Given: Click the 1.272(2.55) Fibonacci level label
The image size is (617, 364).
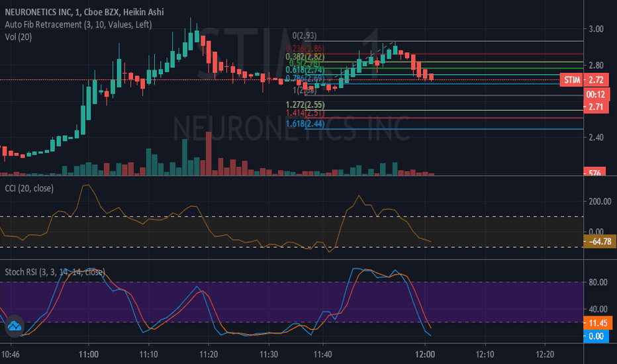Looking at the screenshot, I should click(305, 105).
